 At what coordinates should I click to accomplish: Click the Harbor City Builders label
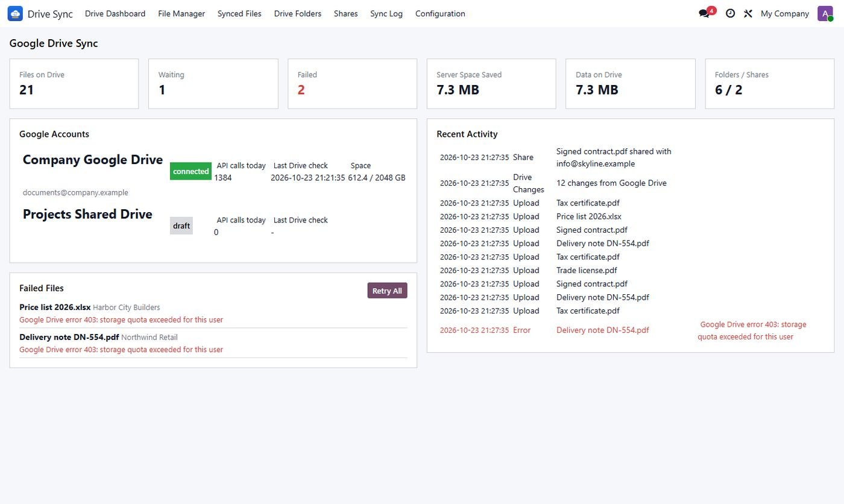[x=127, y=307]
